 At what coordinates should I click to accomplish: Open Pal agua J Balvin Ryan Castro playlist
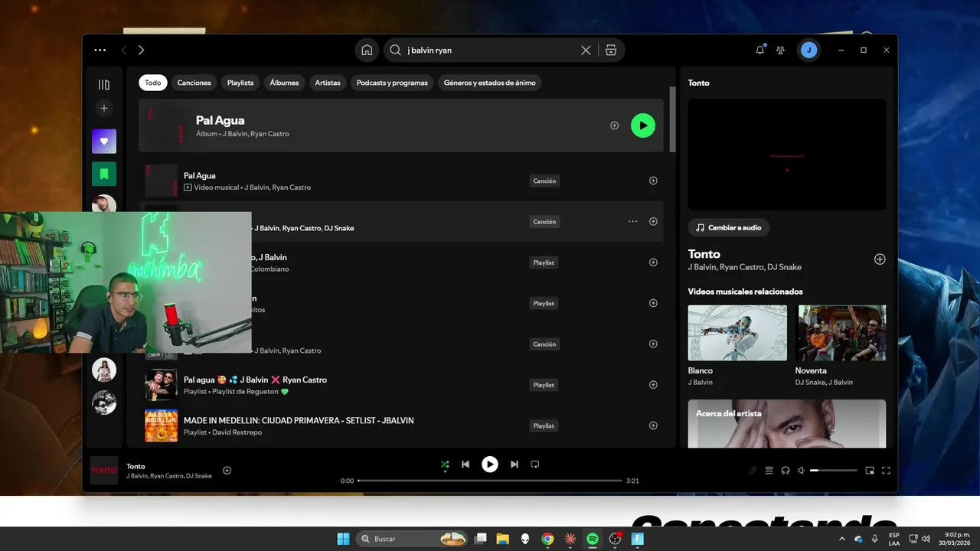point(255,380)
